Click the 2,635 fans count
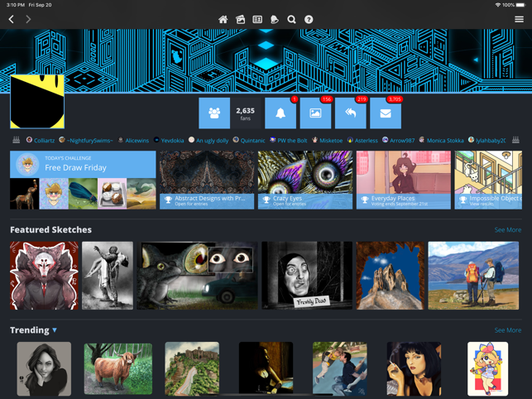Viewport: 532px width, 399px height. point(245,113)
